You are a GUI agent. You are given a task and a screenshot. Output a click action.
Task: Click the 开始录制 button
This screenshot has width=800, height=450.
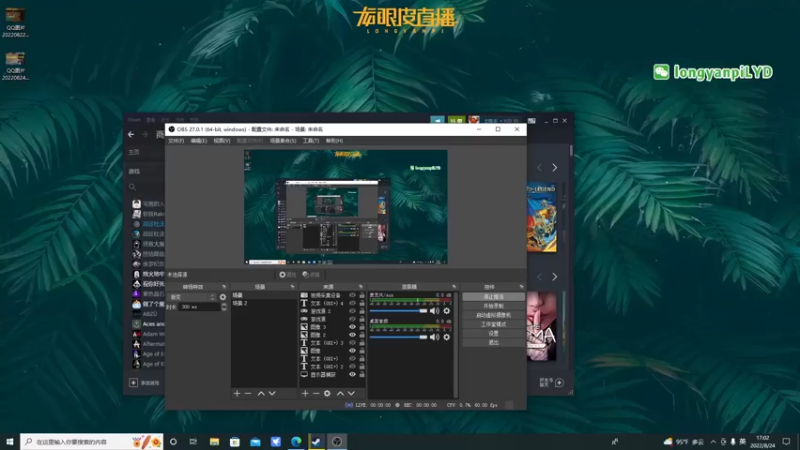pyautogui.click(x=493, y=306)
